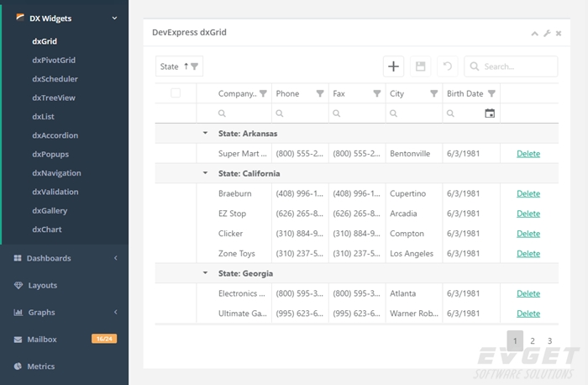The height and width of the screenshot is (385, 588).
Task: Delete the Clicker row
Action: (x=528, y=234)
